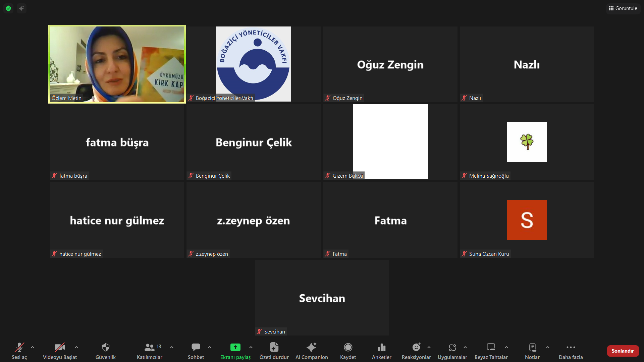The height and width of the screenshot is (362, 644).
Task: Unmute microphone with Sesi aç
Action: point(19,348)
